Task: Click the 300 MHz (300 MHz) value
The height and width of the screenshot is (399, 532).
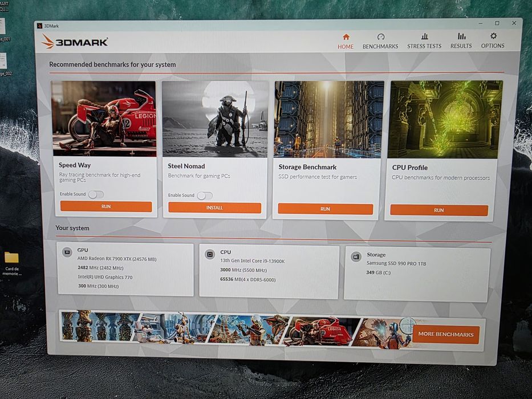Action: coord(99,286)
